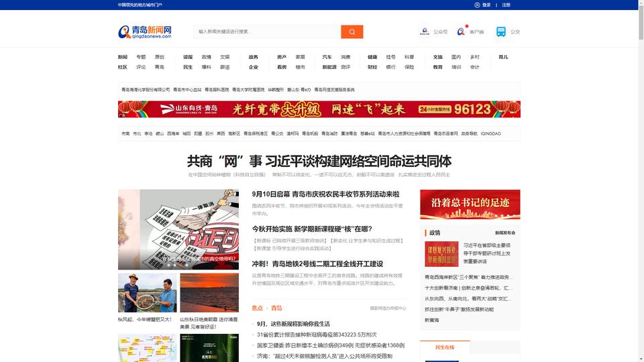The height and width of the screenshot is (362, 644).
Task: Click the 国家网信办举报中心 link
Action: coord(388,308)
